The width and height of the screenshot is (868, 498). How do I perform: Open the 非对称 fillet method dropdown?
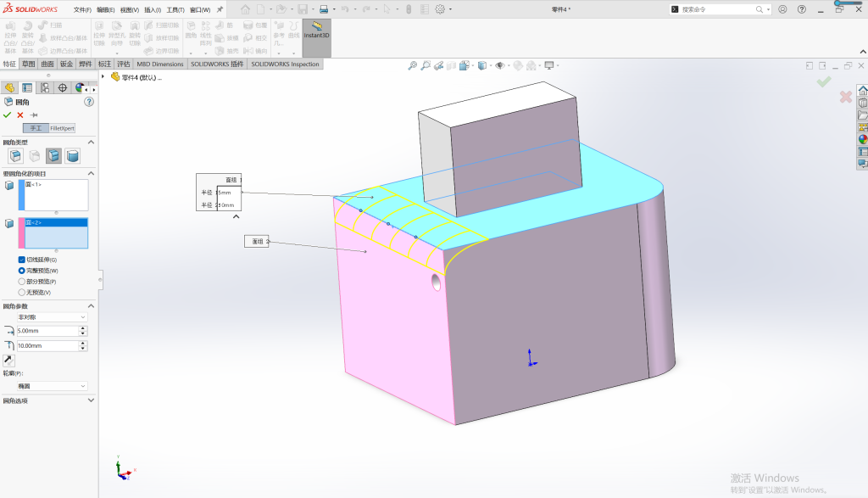[52, 317]
